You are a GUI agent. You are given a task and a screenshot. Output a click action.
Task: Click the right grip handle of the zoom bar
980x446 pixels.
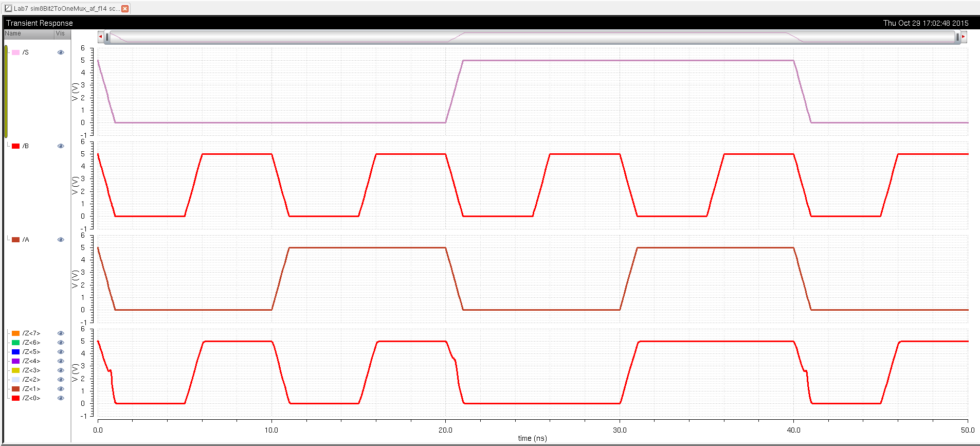pyautogui.click(x=957, y=37)
